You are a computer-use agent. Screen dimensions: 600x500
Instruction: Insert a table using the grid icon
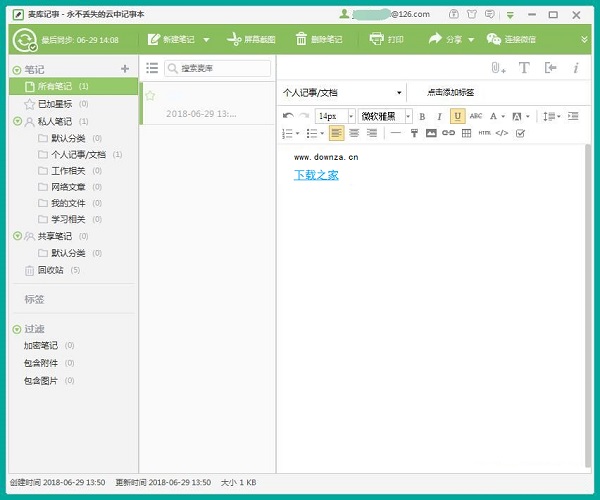[467, 133]
